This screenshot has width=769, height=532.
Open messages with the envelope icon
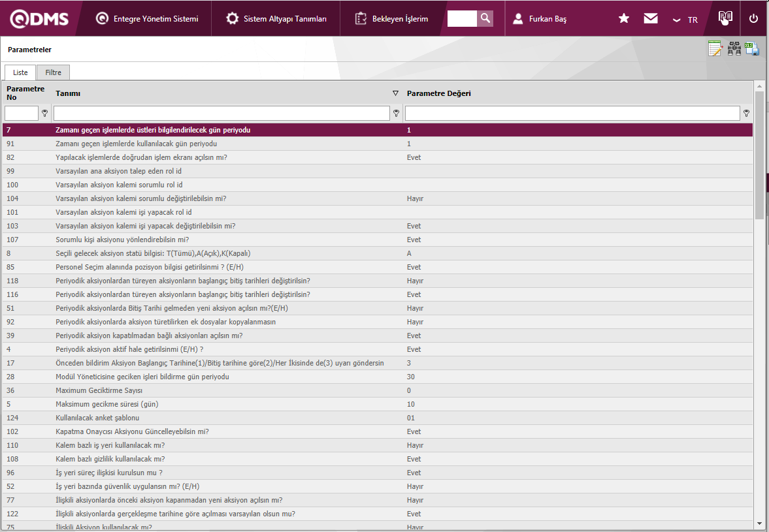click(651, 19)
